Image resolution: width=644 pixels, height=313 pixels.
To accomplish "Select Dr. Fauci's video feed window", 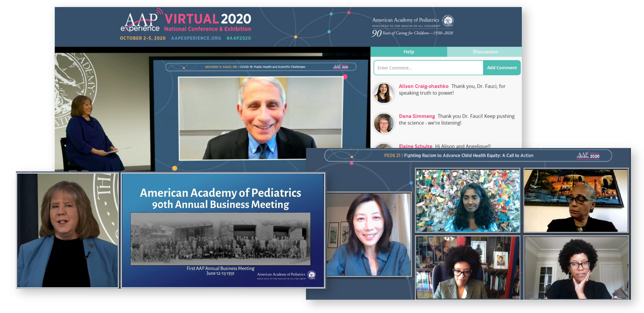I will point(261,118).
